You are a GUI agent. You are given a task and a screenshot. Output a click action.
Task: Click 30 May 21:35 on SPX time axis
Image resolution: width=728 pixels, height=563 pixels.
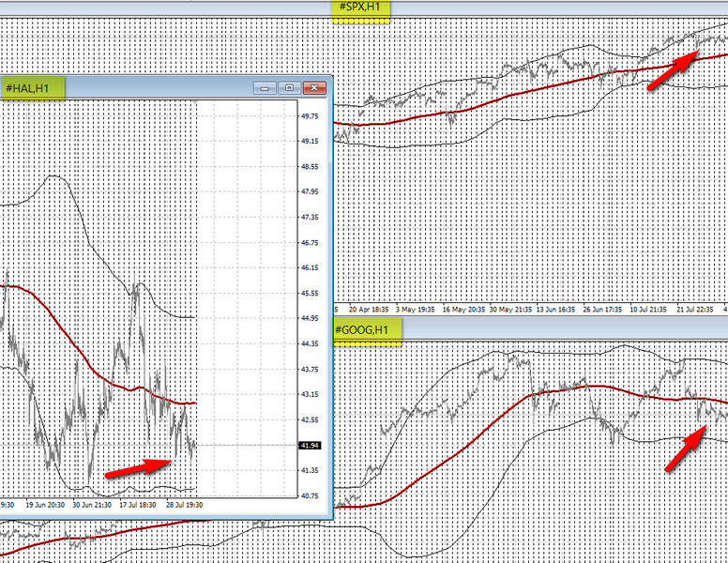(510, 310)
